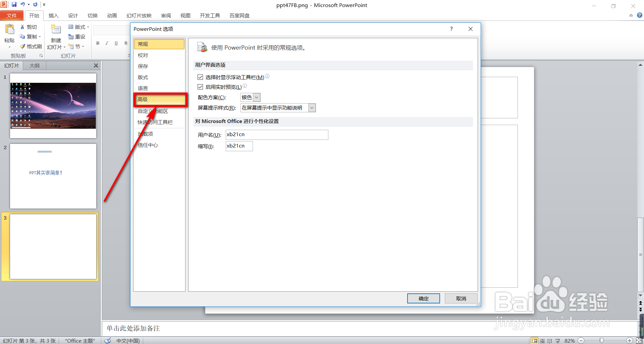Select Trust Center (信任中心) in options list

[x=160, y=145]
